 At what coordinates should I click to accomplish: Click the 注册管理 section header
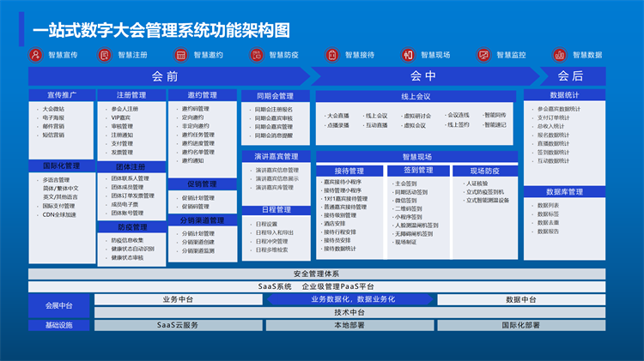coord(131,95)
